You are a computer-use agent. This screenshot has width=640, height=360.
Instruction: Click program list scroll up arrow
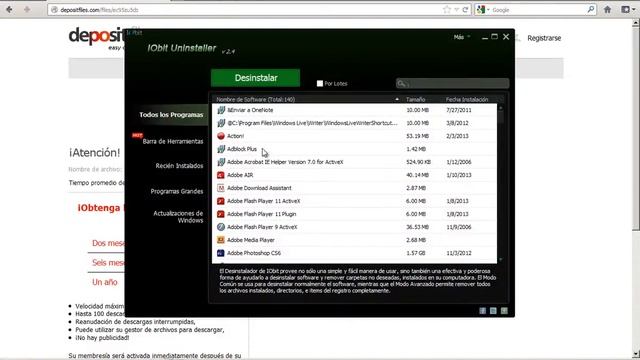pyautogui.click(x=501, y=108)
